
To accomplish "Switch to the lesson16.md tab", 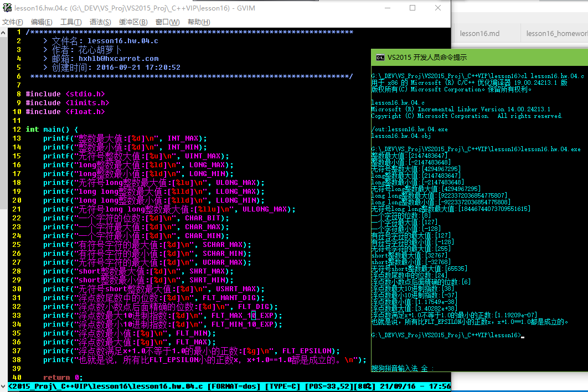I will [479, 34].
